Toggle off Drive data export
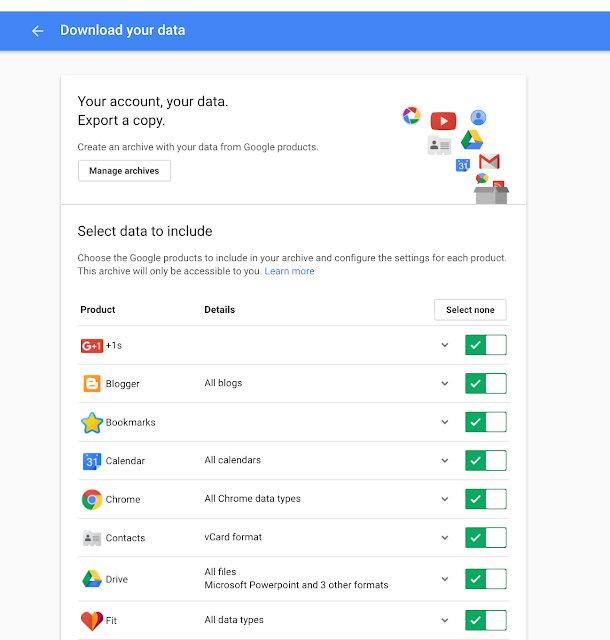 [x=485, y=579]
